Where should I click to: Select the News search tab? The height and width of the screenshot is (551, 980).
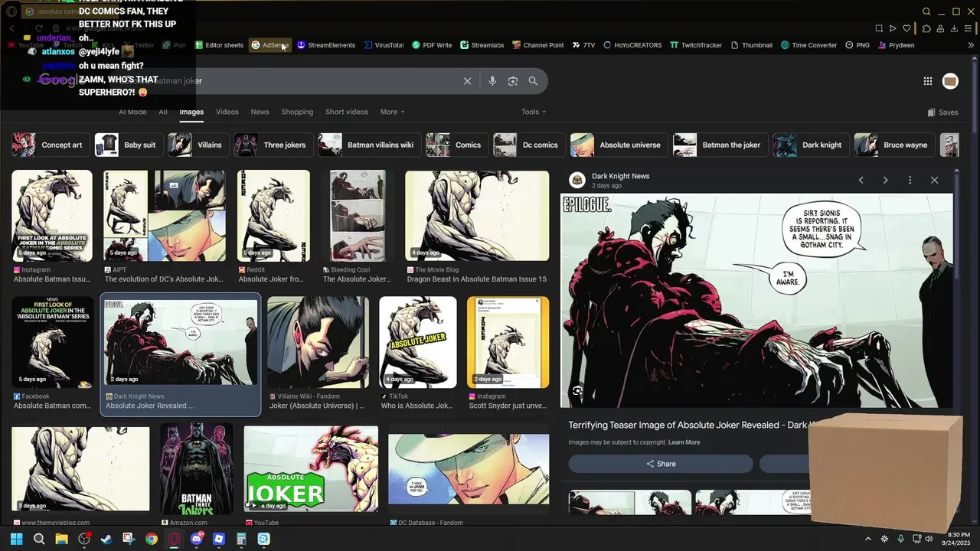(260, 112)
